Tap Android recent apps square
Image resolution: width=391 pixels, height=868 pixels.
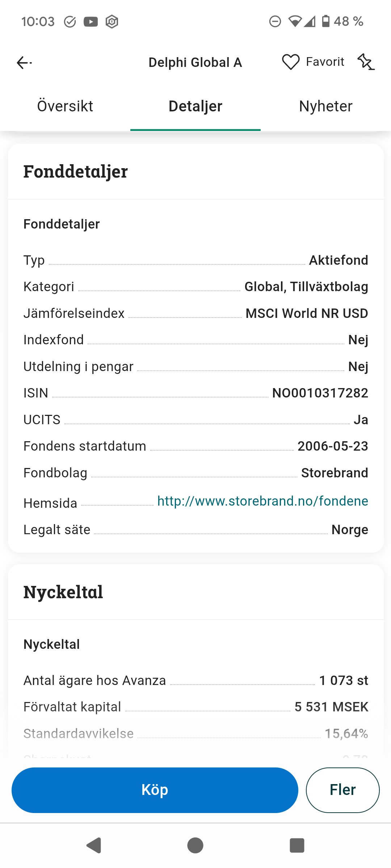pyautogui.click(x=297, y=846)
